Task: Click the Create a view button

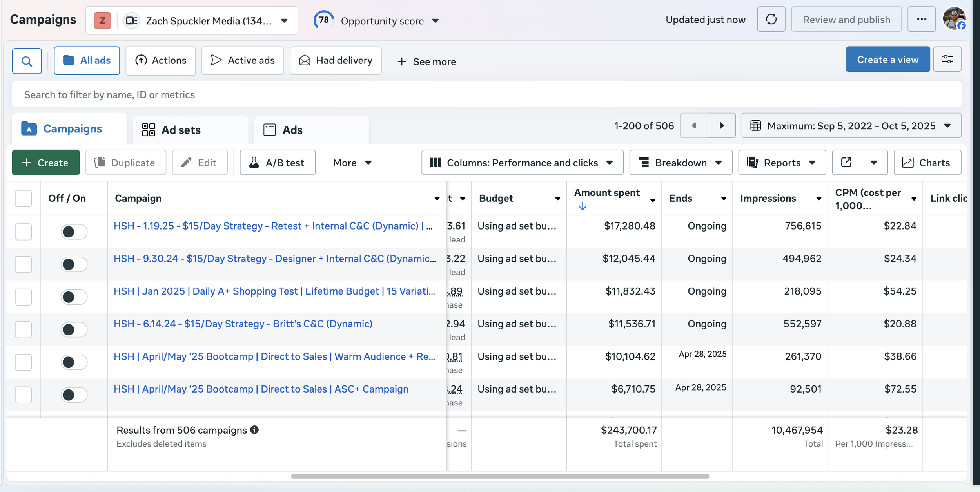Action: [x=887, y=60]
